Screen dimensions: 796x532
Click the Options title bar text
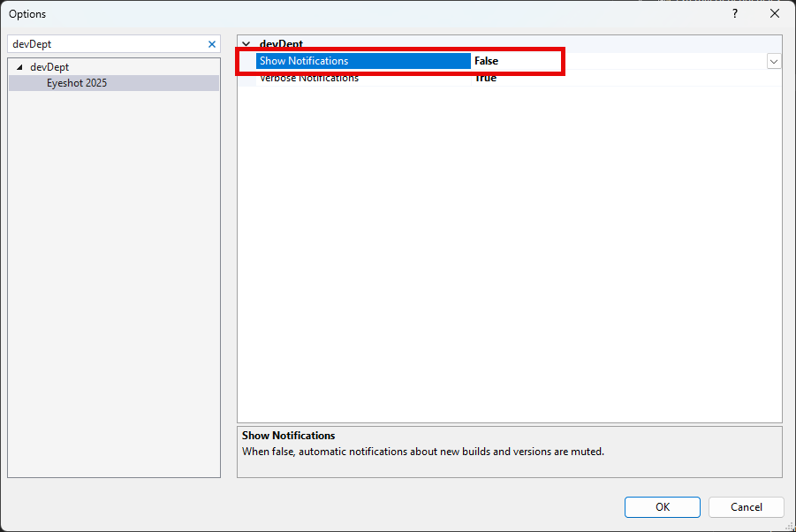click(27, 14)
